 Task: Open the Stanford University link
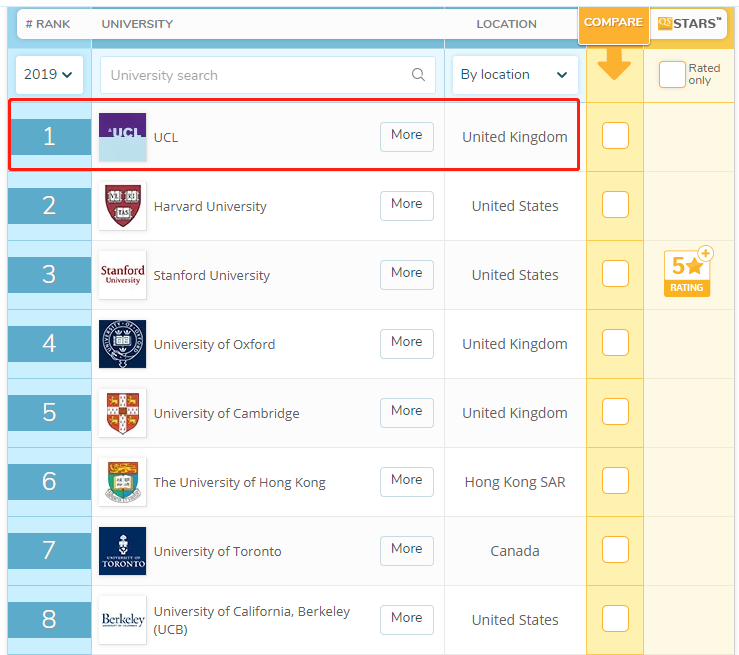(x=212, y=275)
